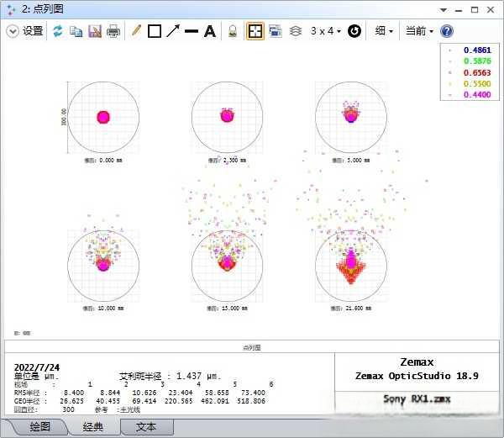The image size is (504, 438).
Task: Select the pencil annotation tool
Action: pyautogui.click(x=137, y=31)
